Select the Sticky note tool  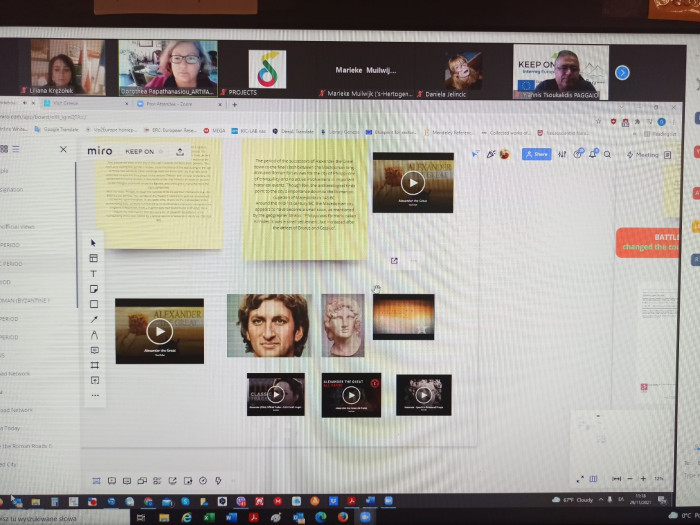click(x=94, y=289)
